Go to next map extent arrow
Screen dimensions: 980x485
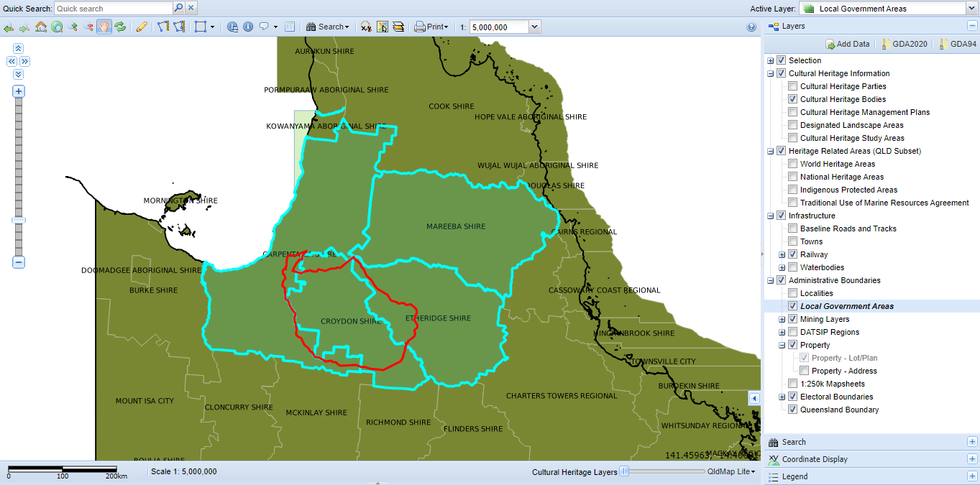24,27
